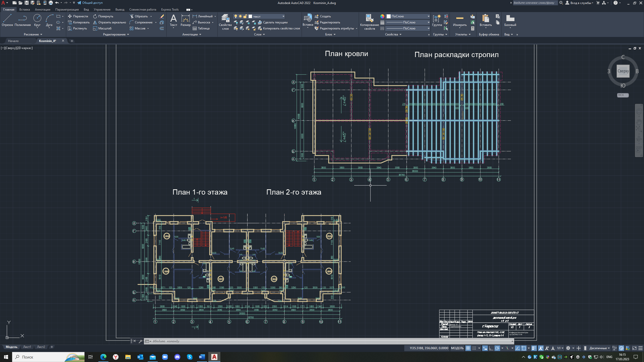Click the object color wheel swatch

pyautogui.click(x=382, y=16)
